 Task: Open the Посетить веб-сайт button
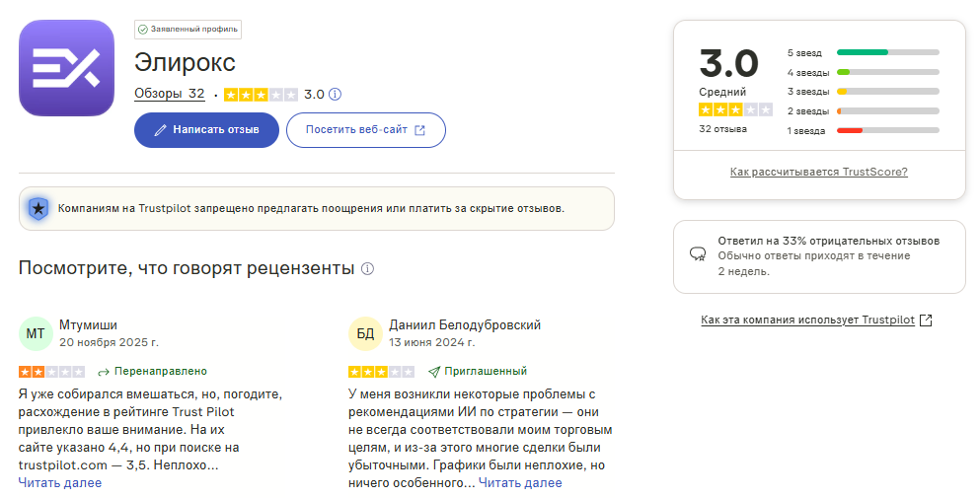point(365,130)
